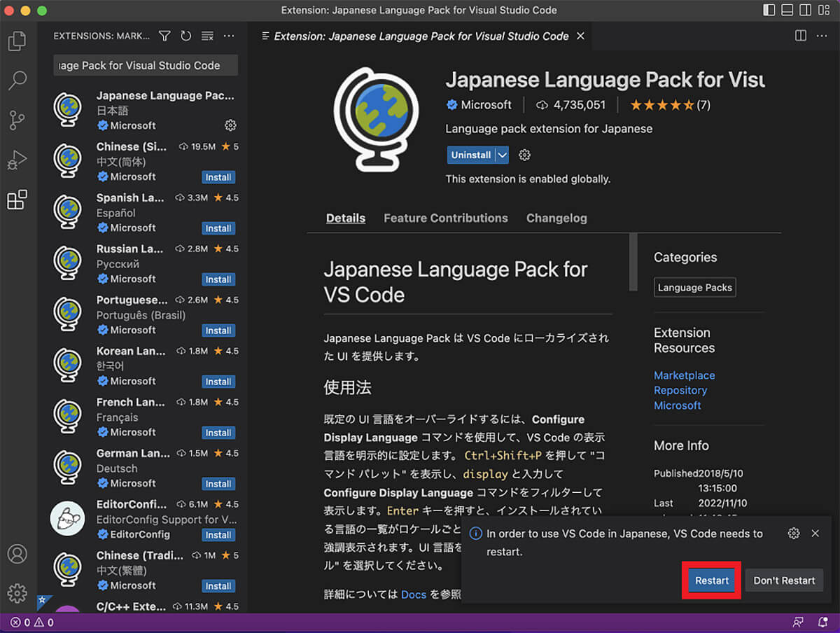Open the Search view
This screenshot has width=840, height=633.
(17, 81)
